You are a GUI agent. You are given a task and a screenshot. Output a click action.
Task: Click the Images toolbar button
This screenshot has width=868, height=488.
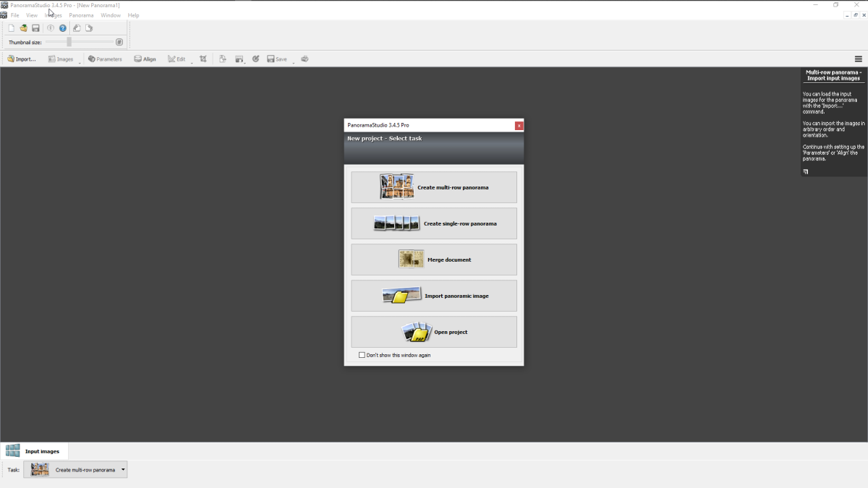(61, 59)
